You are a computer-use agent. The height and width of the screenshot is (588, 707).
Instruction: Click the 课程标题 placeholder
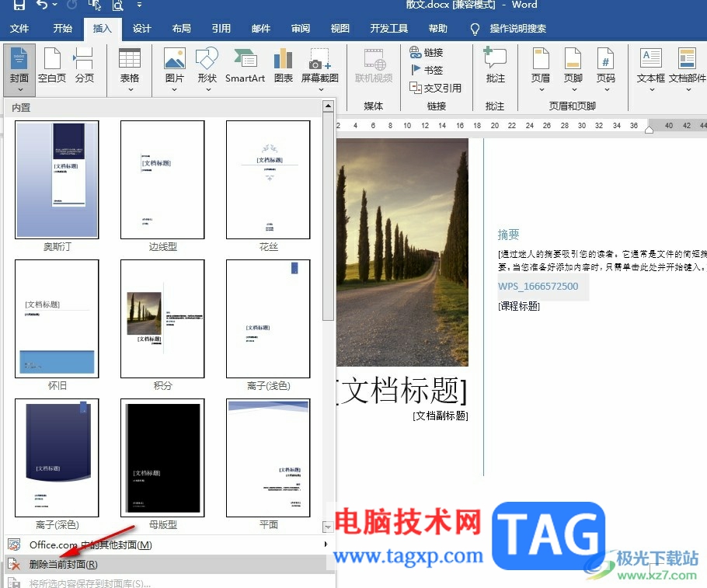tap(519, 306)
